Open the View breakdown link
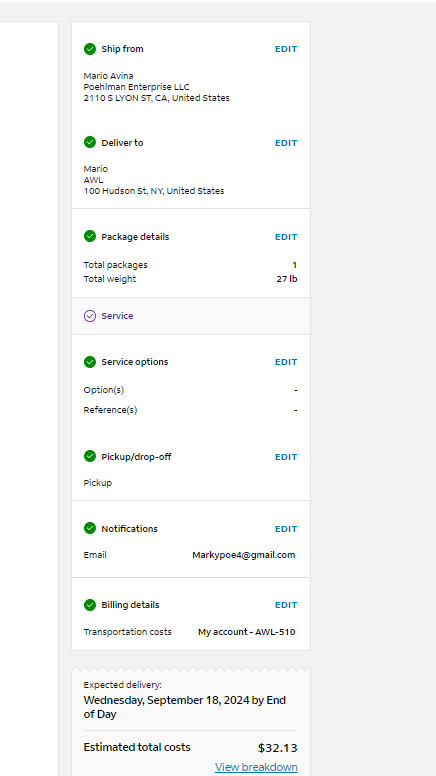 (256, 767)
